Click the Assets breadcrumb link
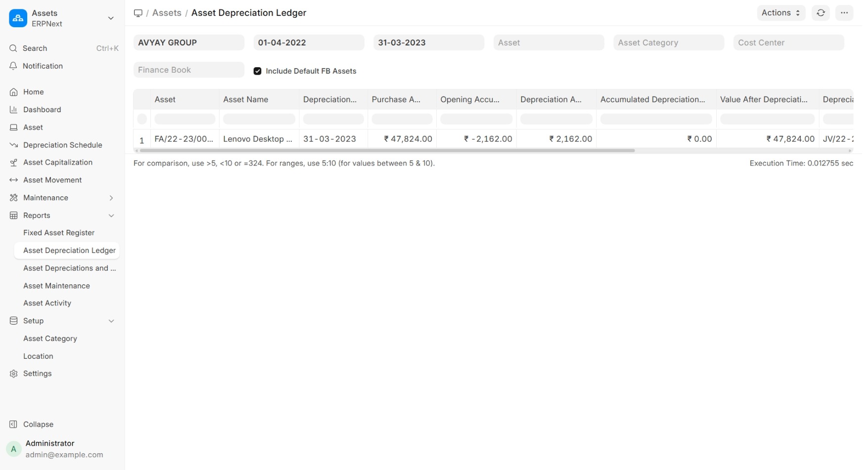The width and height of the screenshot is (868, 470). pos(167,13)
